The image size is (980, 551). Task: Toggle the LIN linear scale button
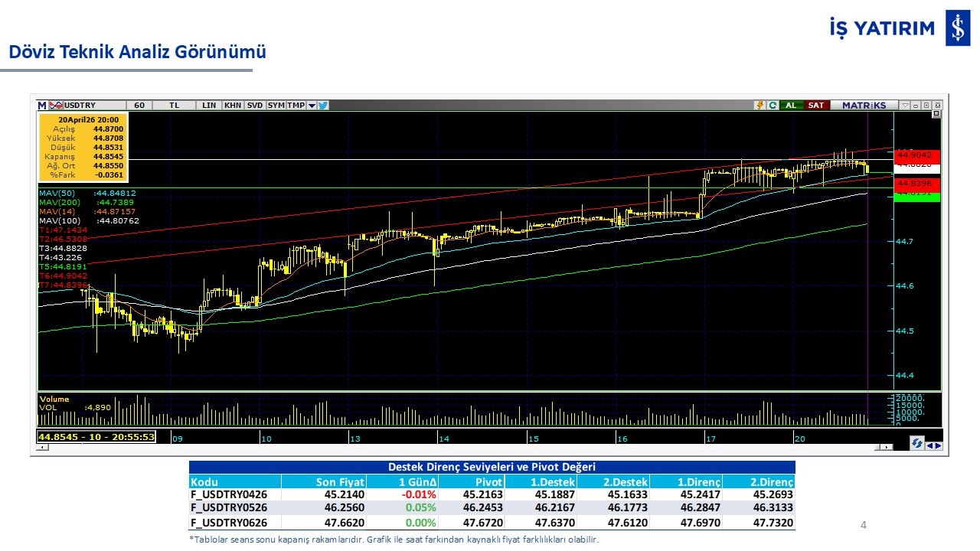coord(209,105)
